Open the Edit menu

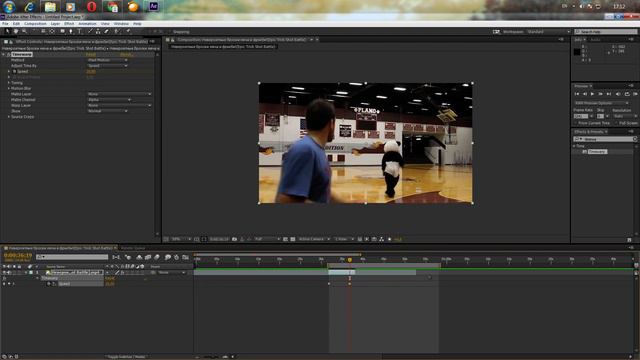point(16,24)
